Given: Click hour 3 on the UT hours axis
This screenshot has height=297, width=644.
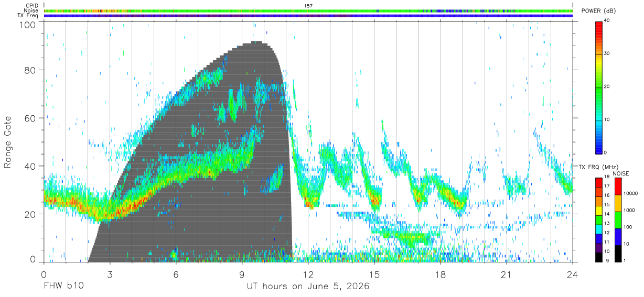Looking at the screenshot, I should pyautogui.click(x=110, y=274).
